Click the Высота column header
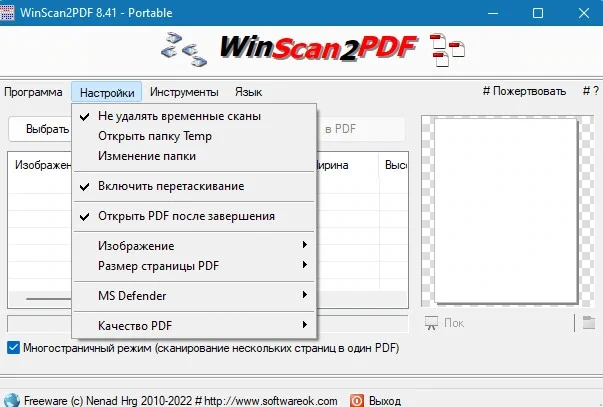603x407 pixels. [x=393, y=165]
